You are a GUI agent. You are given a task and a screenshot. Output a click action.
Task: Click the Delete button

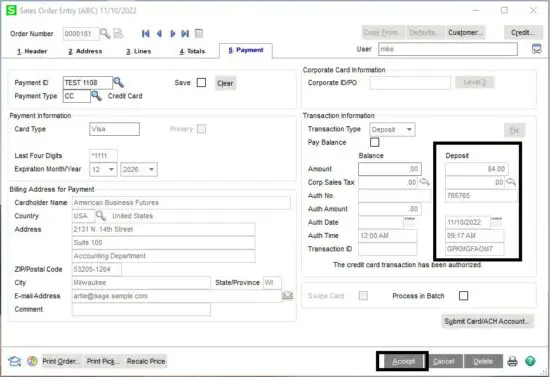click(483, 361)
